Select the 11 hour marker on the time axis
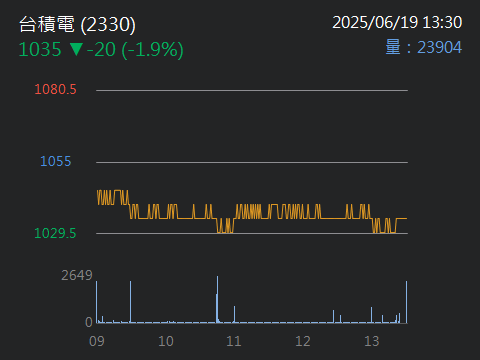Screen dimensions: 480x360 [234, 341]
